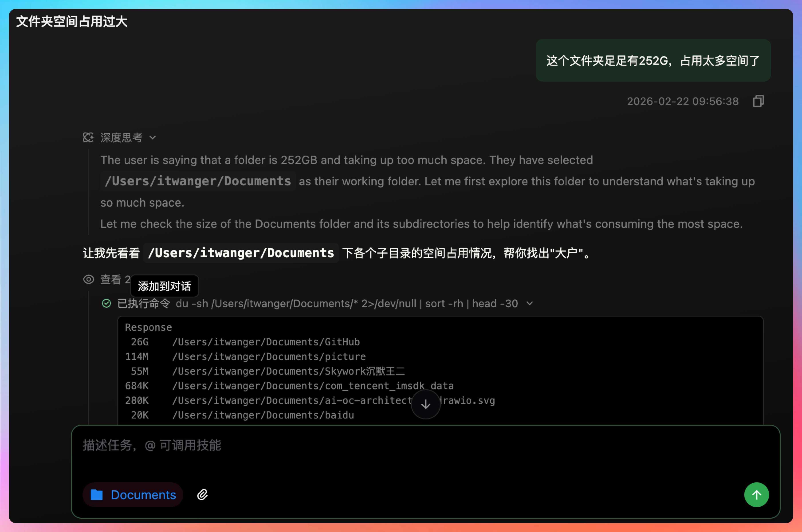
Task: Click the inline /Users/itwanger/Documents path in reply
Action: pos(241,253)
